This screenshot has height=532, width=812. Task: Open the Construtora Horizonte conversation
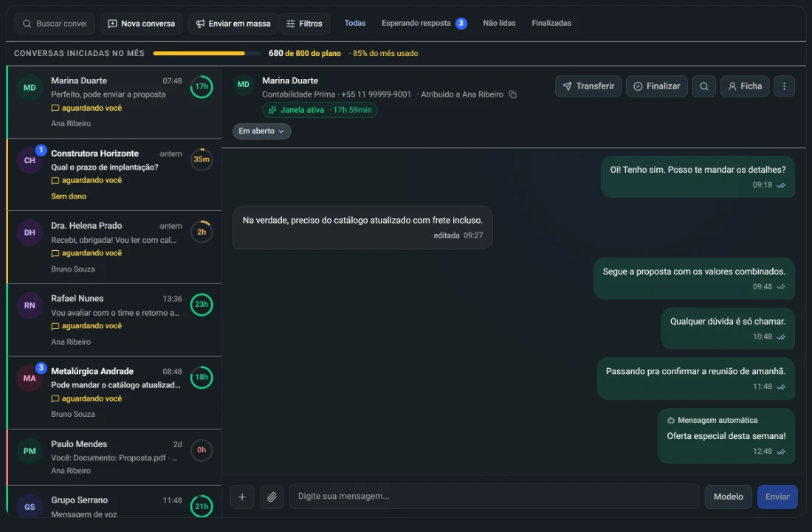[x=114, y=174]
